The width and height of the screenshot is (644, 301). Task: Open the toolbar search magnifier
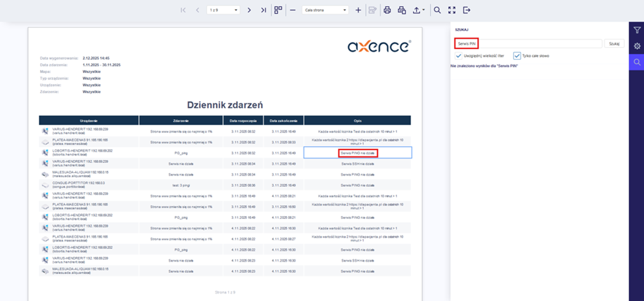click(437, 10)
